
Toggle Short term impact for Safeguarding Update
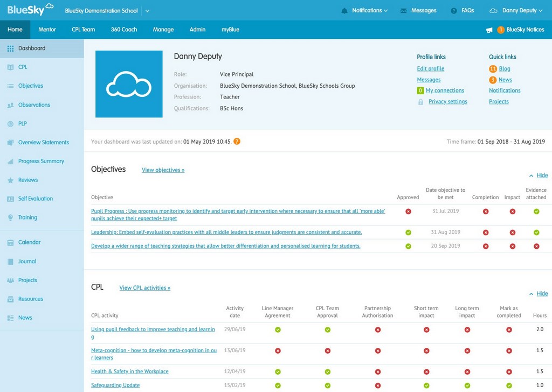[426, 386]
